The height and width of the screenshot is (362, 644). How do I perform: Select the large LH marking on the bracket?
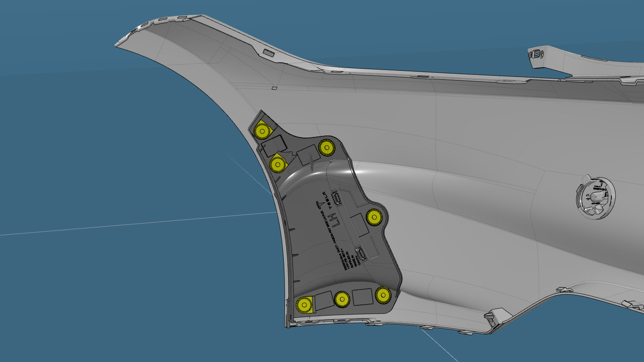pyautogui.click(x=332, y=219)
